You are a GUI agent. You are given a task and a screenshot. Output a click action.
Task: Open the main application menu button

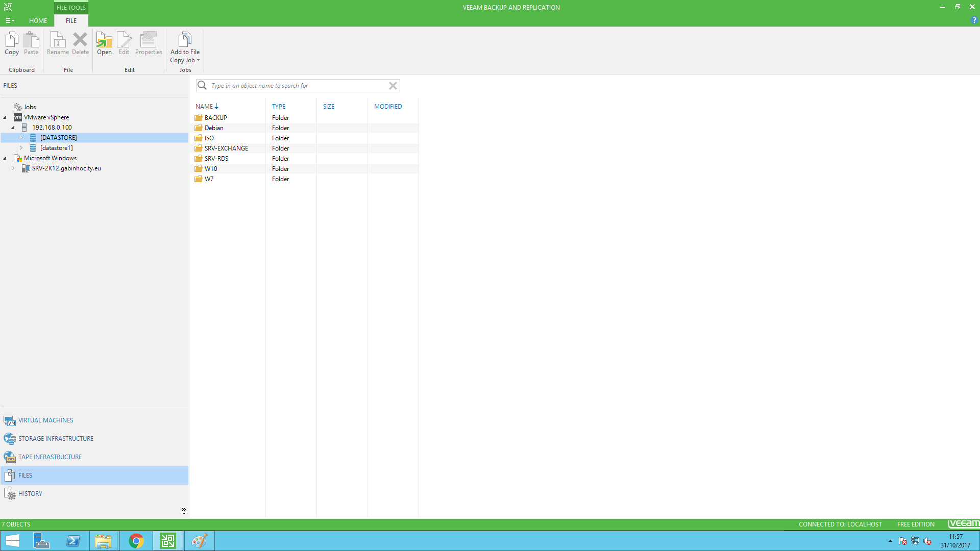(10, 21)
